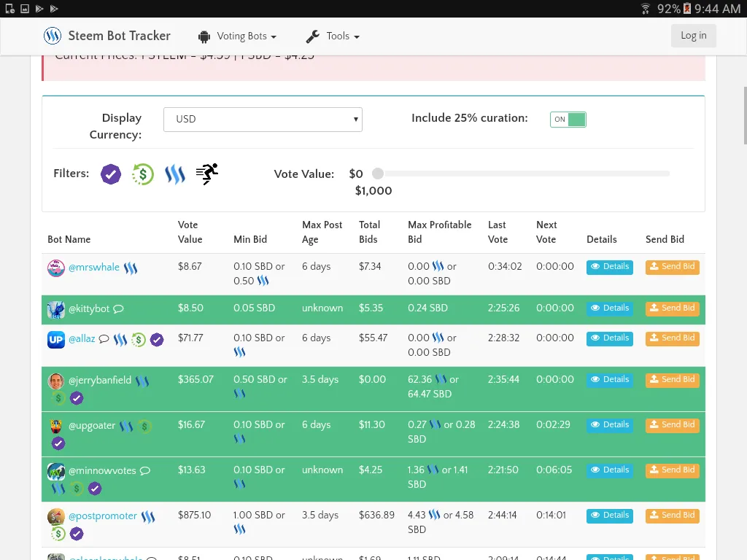
Task: Toggle the purple verified checkmark filter
Action: 111,174
